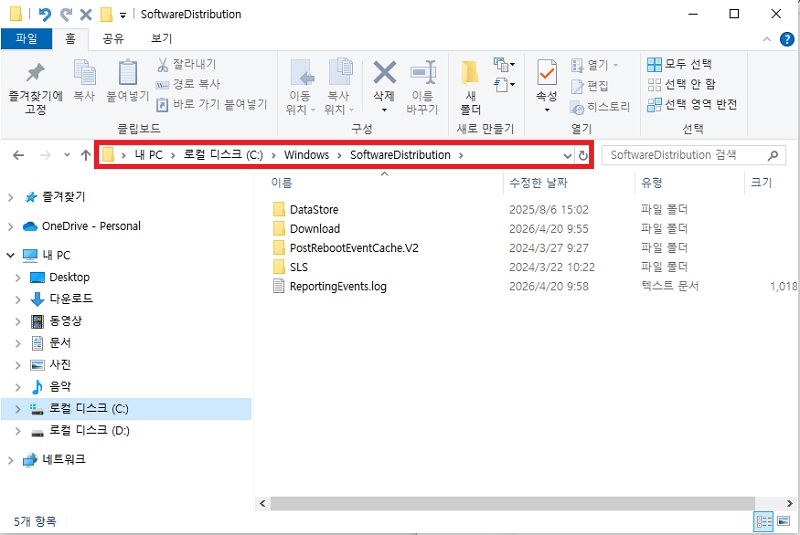Select Desktop in navigation pane
Screen dimensions: 800x535
(69, 277)
